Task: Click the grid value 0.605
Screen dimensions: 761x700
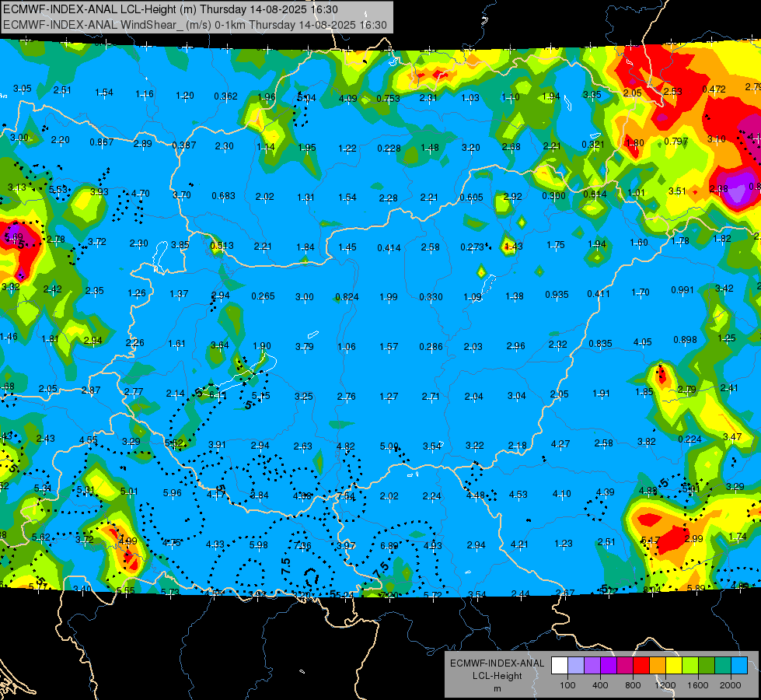Action: coord(471,197)
